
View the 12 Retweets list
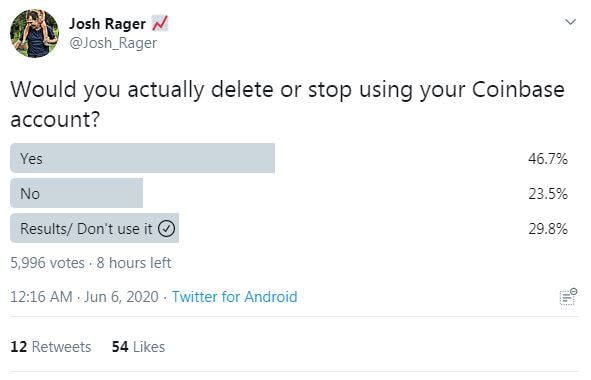click(51, 347)
